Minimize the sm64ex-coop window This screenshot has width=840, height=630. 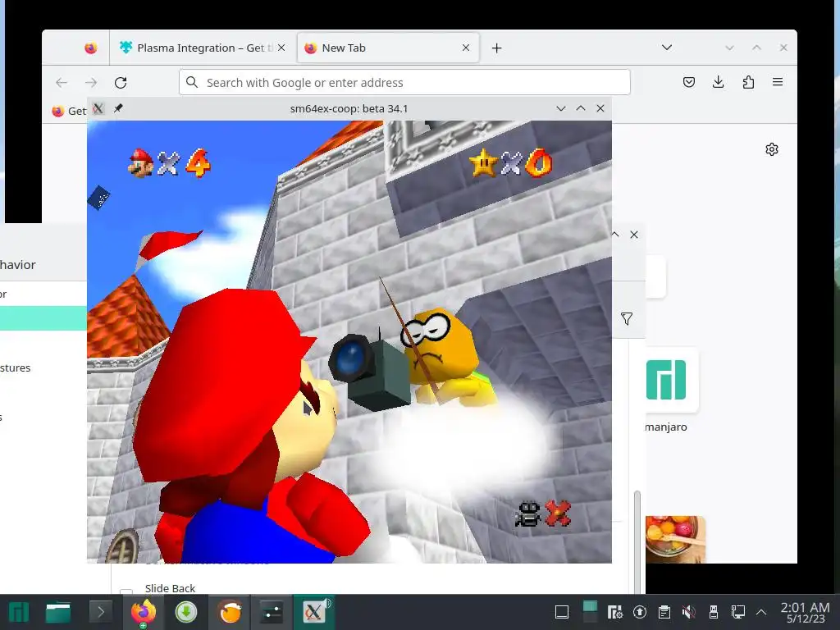click(x=561, y=109)
